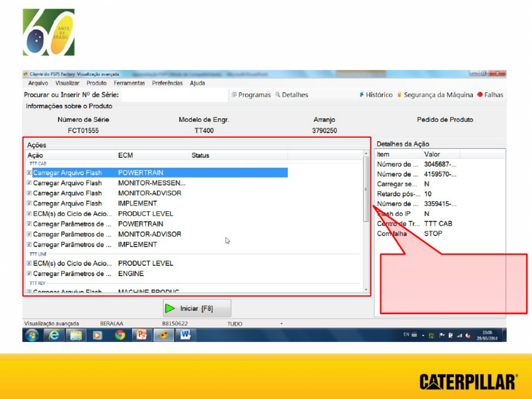Viewport: 532px width, 399px height.
Task: Toggle Carregar Arquivo Flash MONITOR-ADVISOR checkbox
Action: pos(29,193)
